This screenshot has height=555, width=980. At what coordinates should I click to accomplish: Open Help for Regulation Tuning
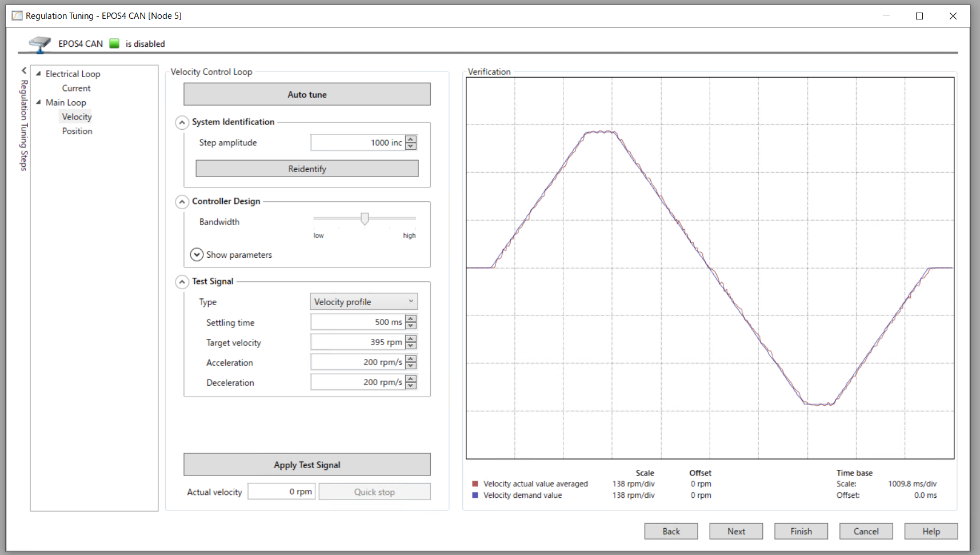(x=931, y=531)
